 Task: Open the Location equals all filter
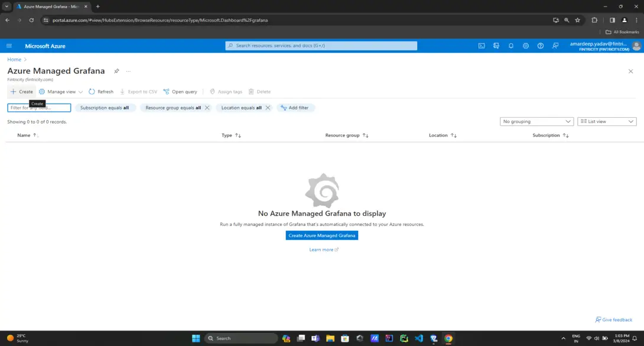pos(241,108)
